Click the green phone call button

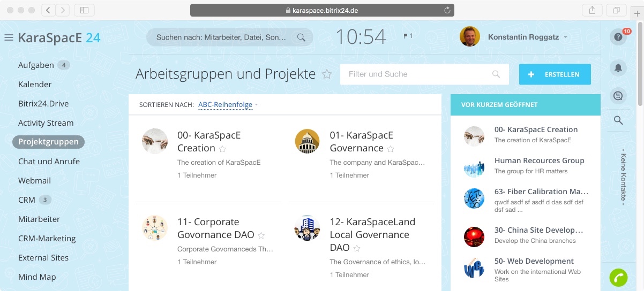tap(618, 279)
